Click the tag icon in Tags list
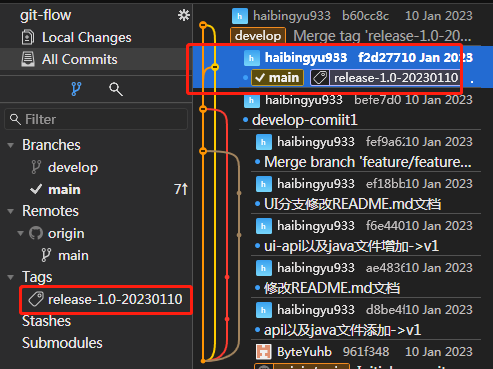This screenshot has height=369, width=493. click(x=36, y=299)
